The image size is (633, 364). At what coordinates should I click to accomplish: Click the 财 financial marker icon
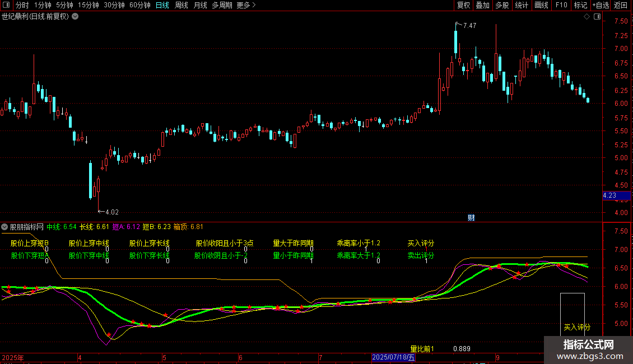[x=471, y=218]
